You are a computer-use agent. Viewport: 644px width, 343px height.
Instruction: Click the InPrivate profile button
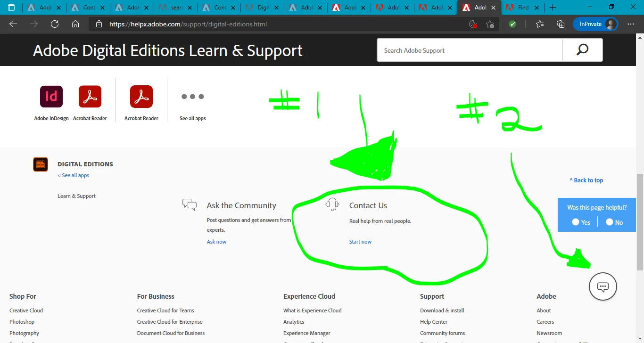coord(595,24)
